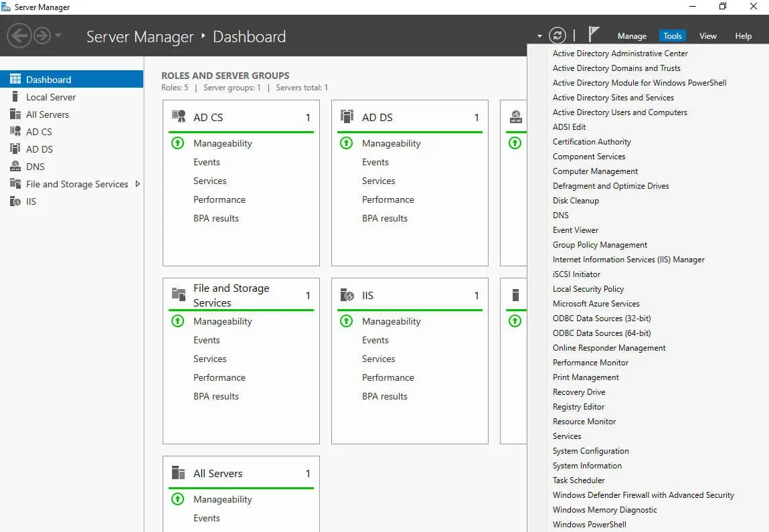Open Events in the AD CS tile
769x532 pixels.
click(207, 163)
